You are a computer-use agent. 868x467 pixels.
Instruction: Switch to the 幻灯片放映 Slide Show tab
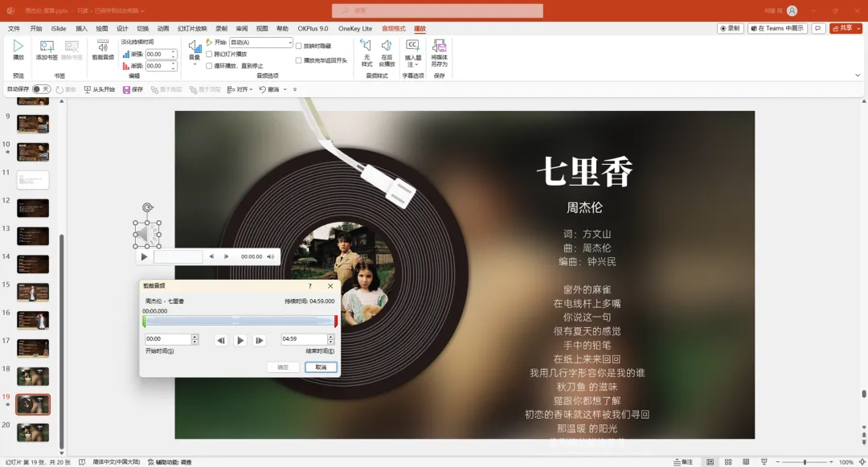[x=192, y=29]
